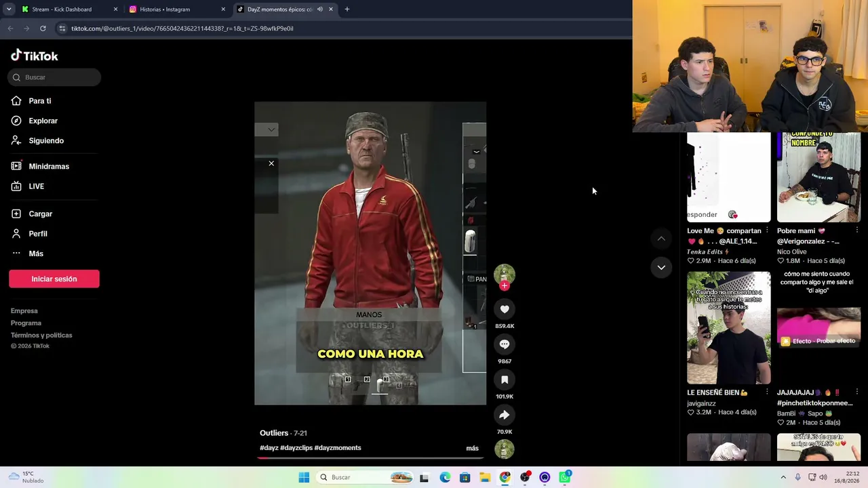
Task: Launch Microsoft Edge from taskbar
Action: tap(445, 477)
